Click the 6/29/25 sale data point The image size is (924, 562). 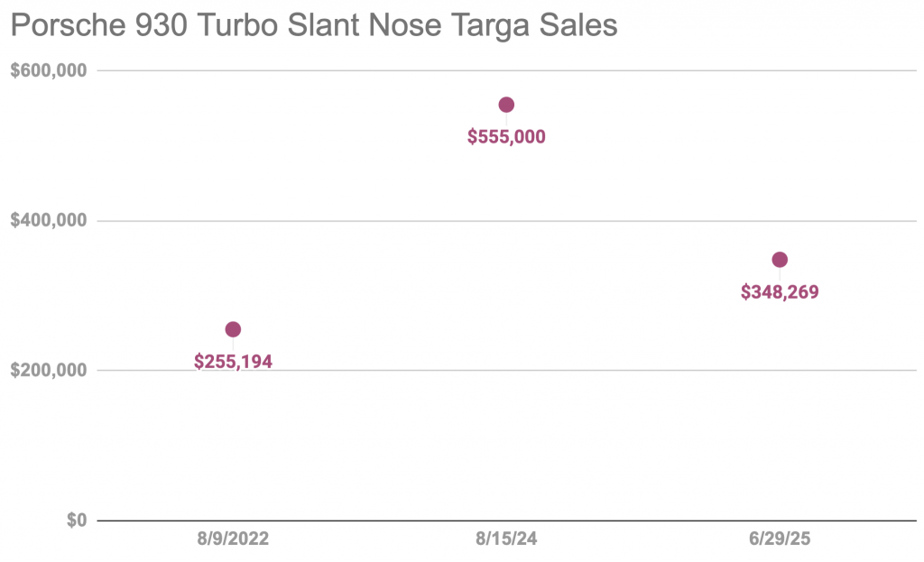[780, 260]
